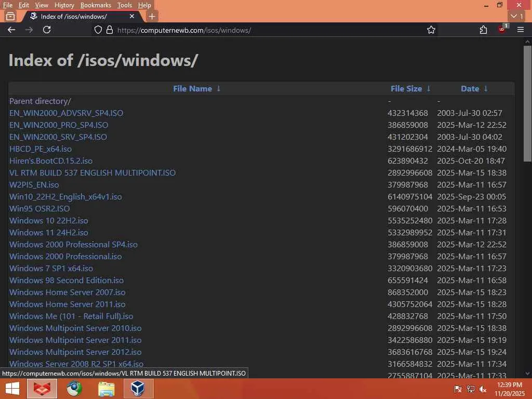Open the Firefox hamburger menu
Image resolution: width=532 pixels, height=399 pixels.
click(521, 30)
